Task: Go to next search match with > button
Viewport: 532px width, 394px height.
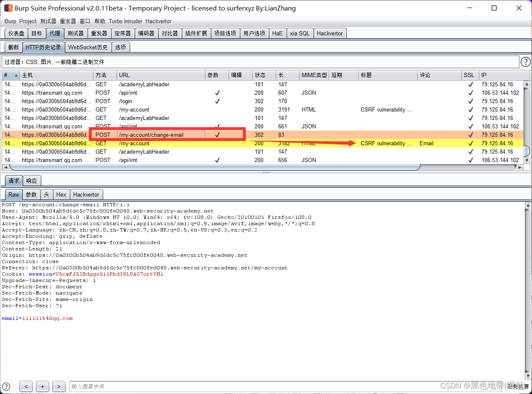Action: pyautogui.click(x=59, y=386)
